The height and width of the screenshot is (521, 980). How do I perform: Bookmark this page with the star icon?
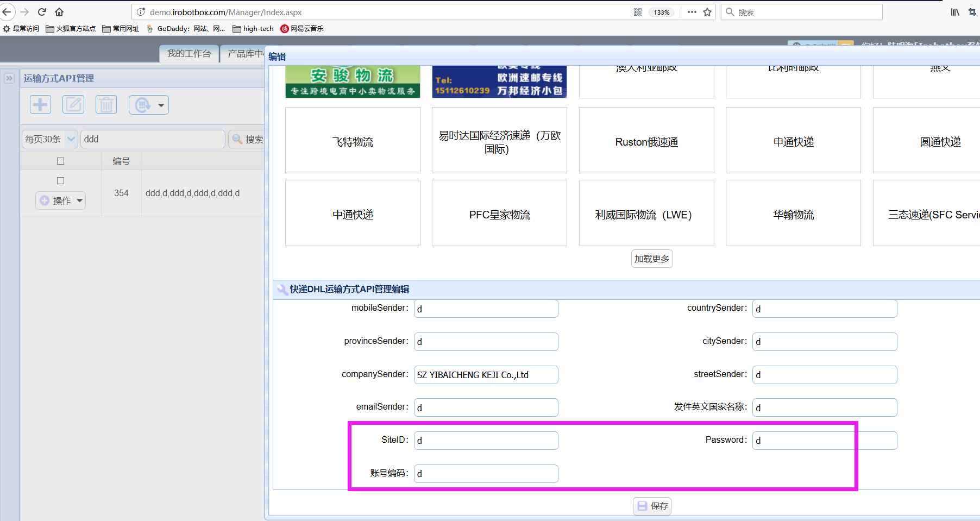tap(707, 12)
